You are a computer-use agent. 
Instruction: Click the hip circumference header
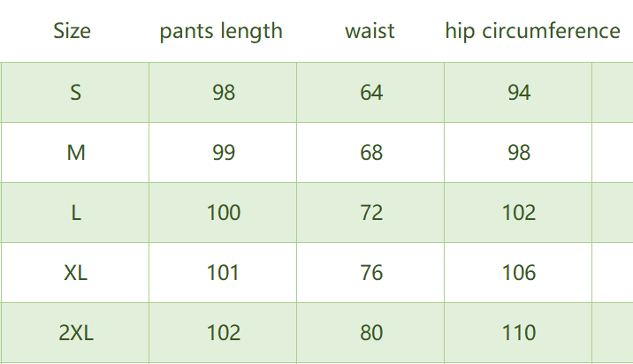(x=532, y=32)
